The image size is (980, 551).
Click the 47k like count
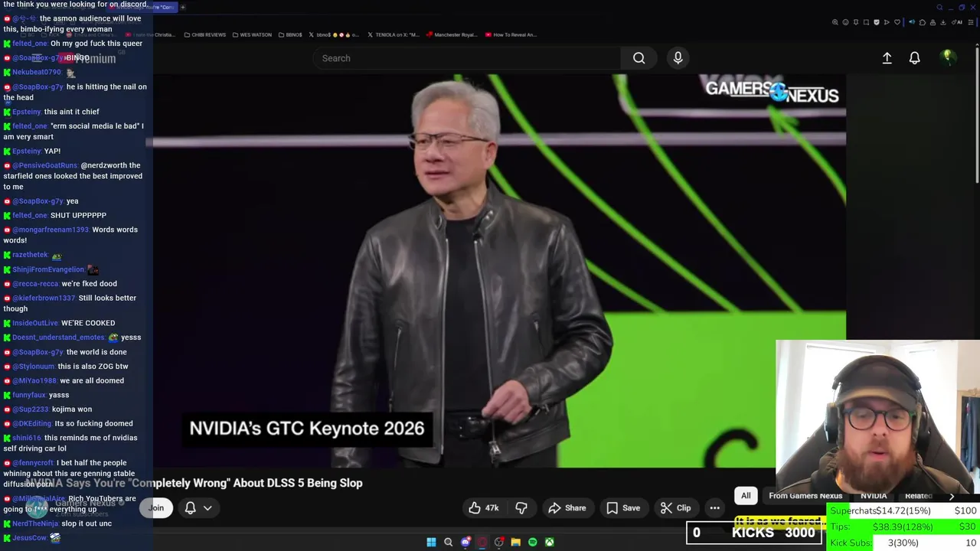click(492, 507)
